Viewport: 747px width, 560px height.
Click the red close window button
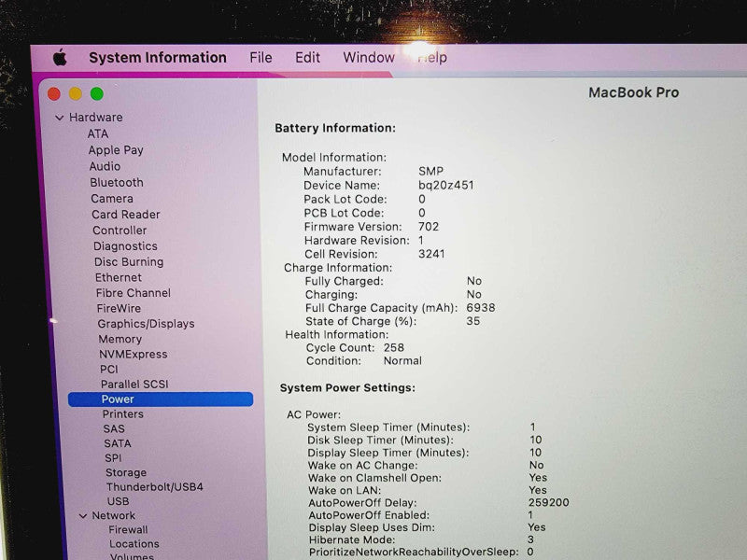(54, 94)
